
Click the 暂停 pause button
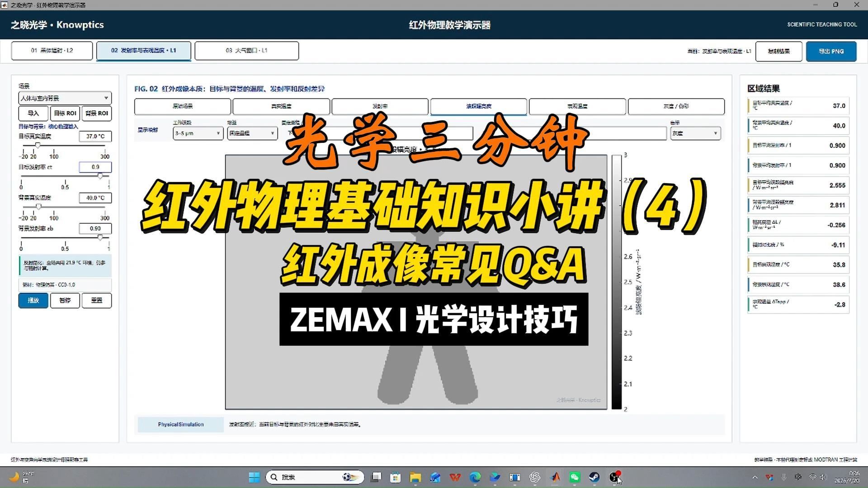65,300
